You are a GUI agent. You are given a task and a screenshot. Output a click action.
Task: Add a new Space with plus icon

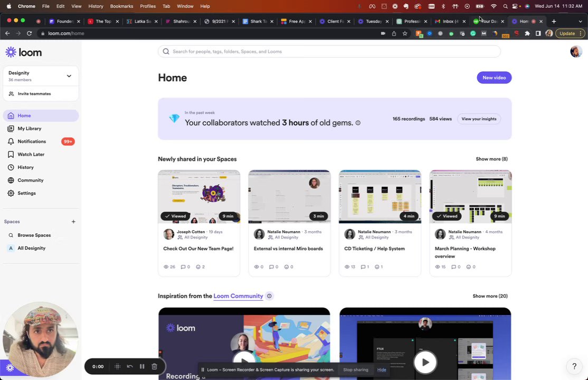coord(73,222)
